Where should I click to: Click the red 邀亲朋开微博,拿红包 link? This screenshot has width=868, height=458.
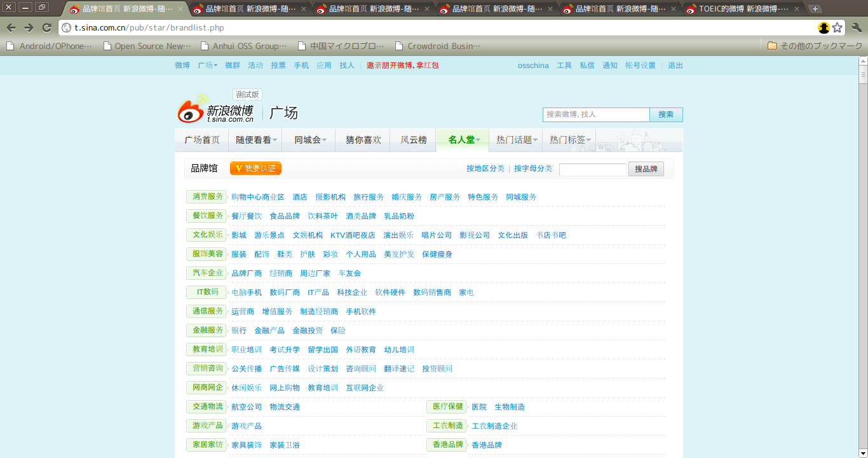[x=403, y=66]
